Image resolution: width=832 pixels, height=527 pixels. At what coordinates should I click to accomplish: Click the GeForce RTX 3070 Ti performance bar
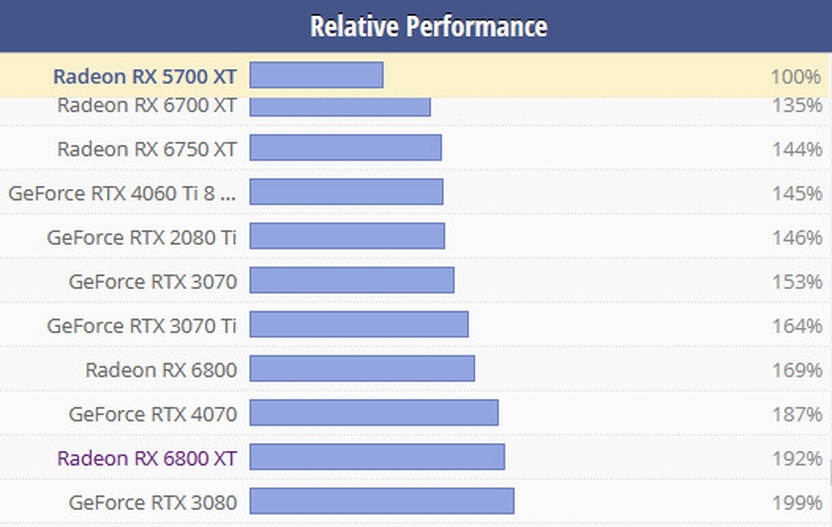pos(358,325)
